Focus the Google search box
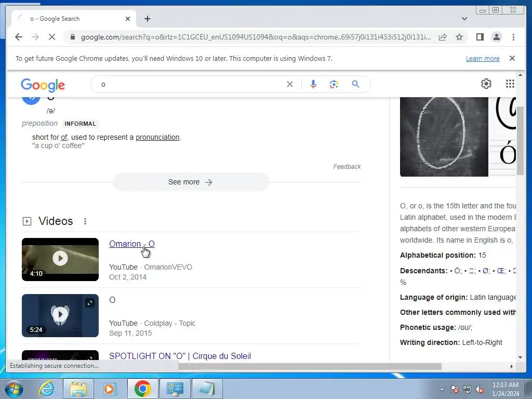The width and height of the screenshot is (532, 399). point(192,84)
